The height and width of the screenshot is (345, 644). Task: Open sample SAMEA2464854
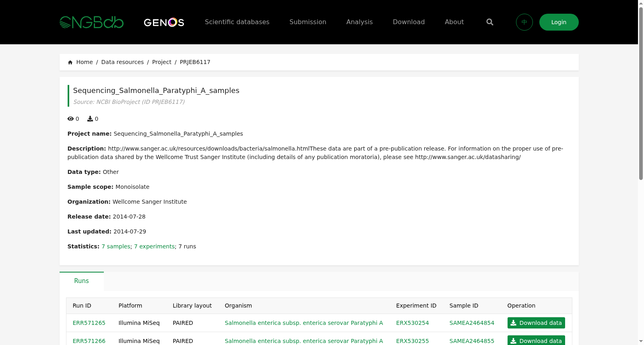[472, 323]
